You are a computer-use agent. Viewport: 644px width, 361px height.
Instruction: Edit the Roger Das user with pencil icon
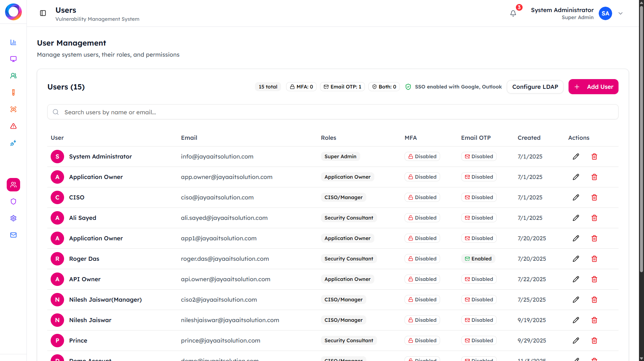[576, 259]
